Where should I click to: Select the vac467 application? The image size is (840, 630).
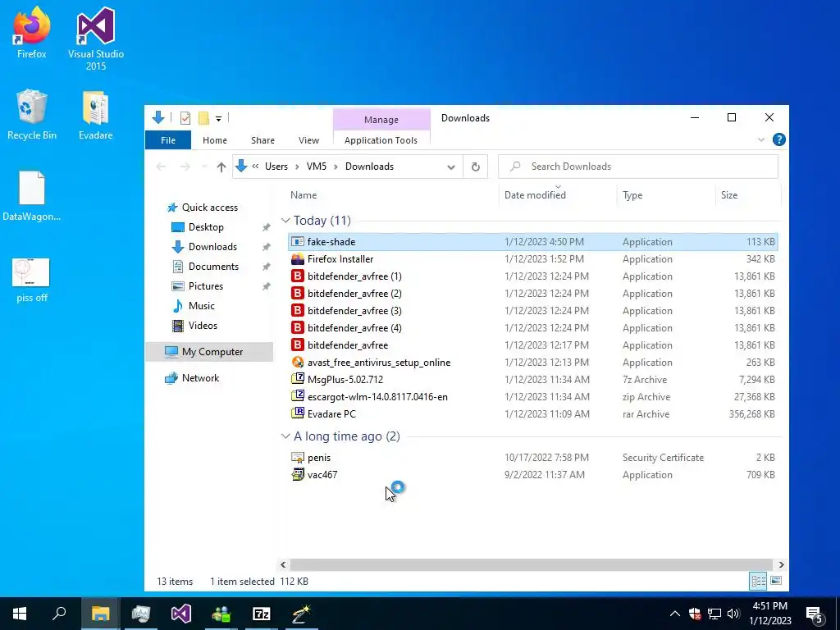(x=532, y=475)
